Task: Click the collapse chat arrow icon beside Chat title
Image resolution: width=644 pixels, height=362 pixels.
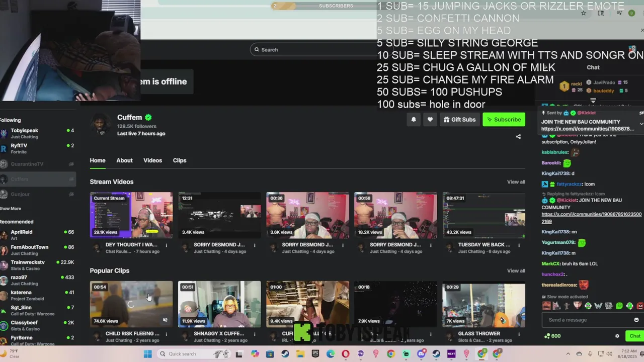Action: coord(545,67)
